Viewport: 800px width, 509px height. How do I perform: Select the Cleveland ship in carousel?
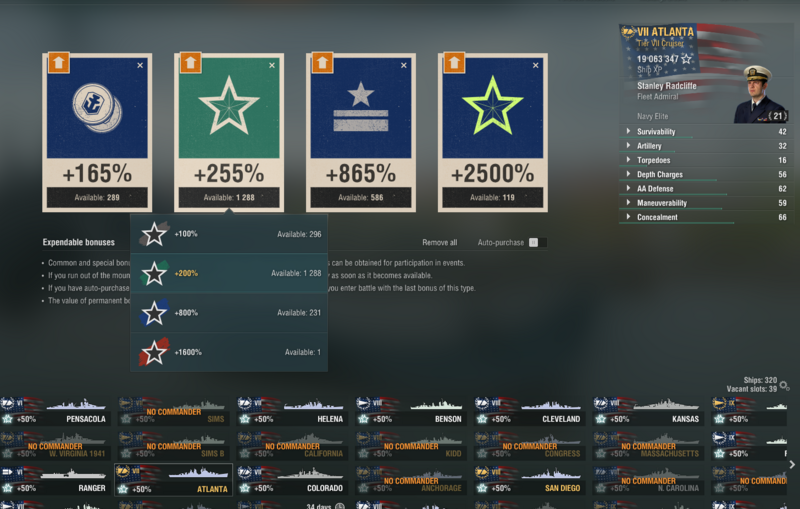529,412
